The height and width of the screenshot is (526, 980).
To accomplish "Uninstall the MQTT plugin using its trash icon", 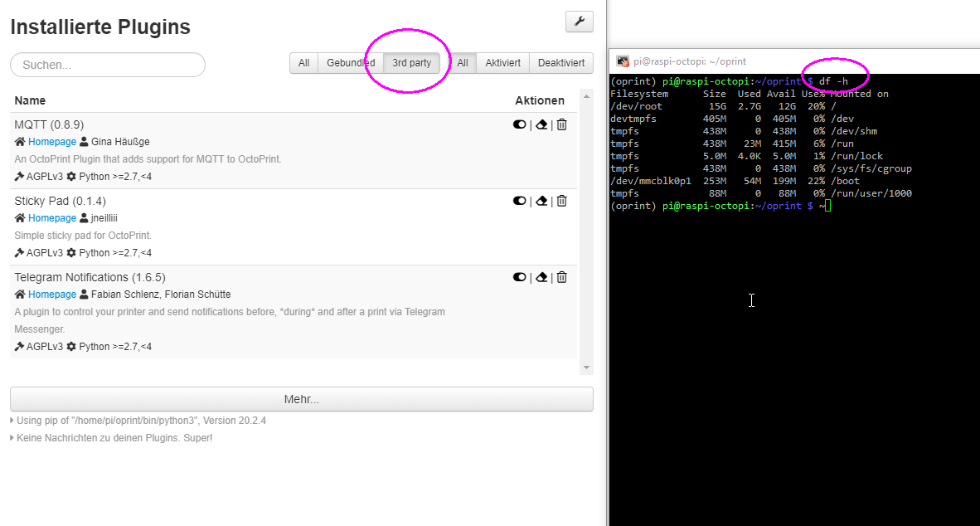I will point(561,124).
